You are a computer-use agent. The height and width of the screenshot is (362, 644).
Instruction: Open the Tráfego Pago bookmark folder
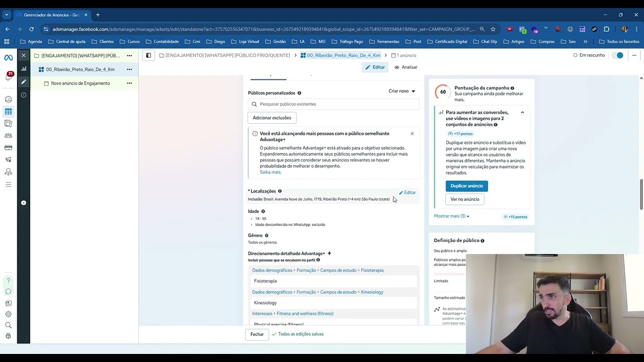coord(347,42)
